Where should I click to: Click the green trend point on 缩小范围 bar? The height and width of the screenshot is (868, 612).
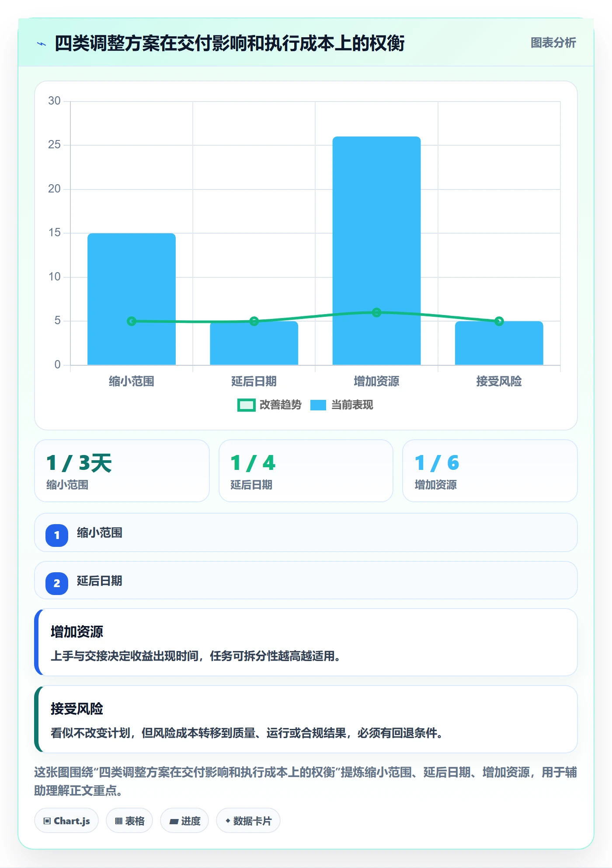tap(132, 321)
